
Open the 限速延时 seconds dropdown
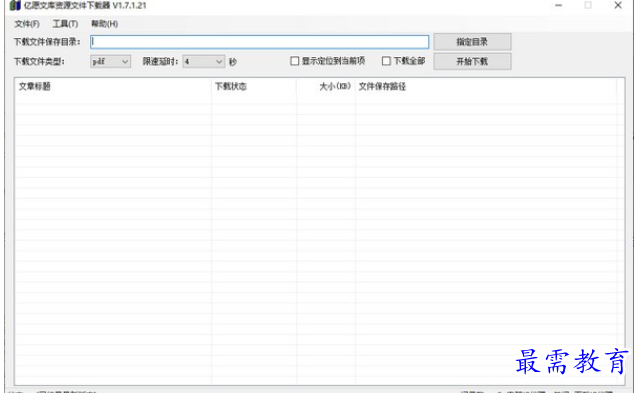coord(203,61)
